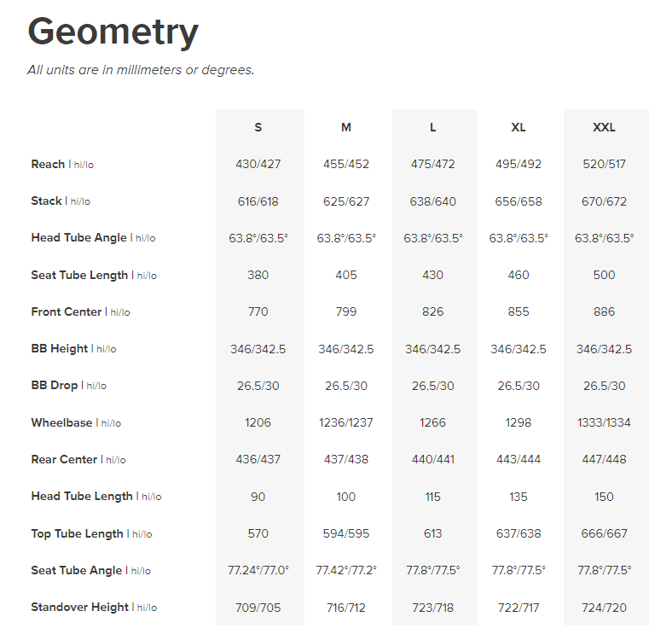This screenshot has width=672, height=640.
Task: Click the 380 seat tube length value
Action: [258, 275]
